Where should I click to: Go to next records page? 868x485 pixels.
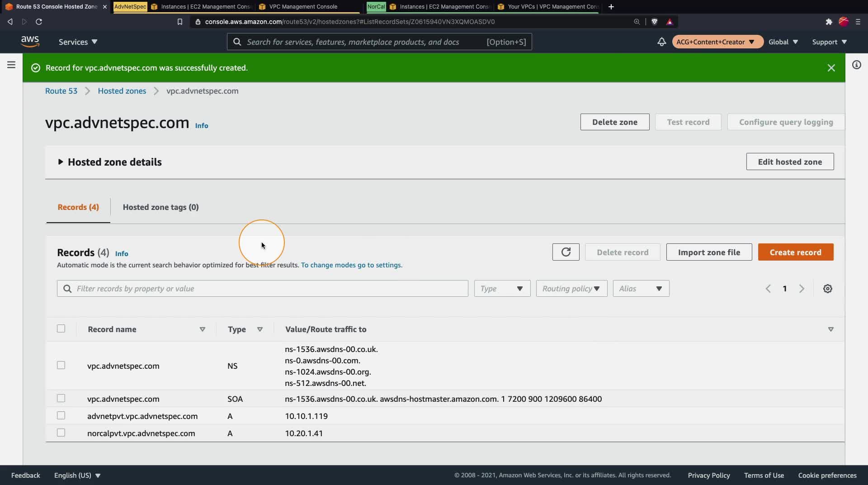pyautogui.click(x=802, y=289)
